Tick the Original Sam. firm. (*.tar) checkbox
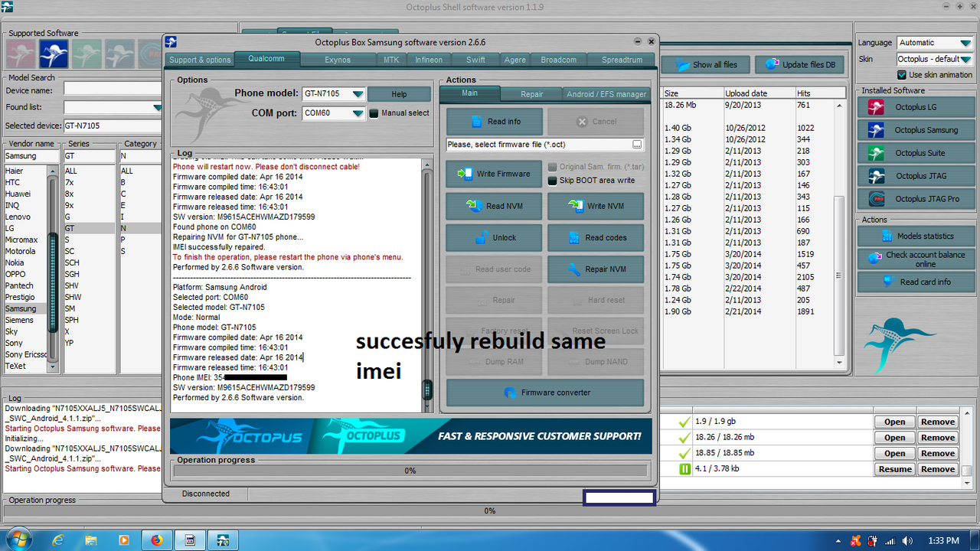 [553, 167]
